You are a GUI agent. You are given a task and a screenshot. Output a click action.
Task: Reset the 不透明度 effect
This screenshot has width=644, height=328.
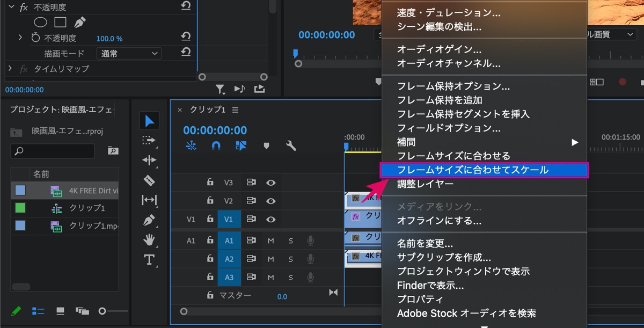(186, 6)
